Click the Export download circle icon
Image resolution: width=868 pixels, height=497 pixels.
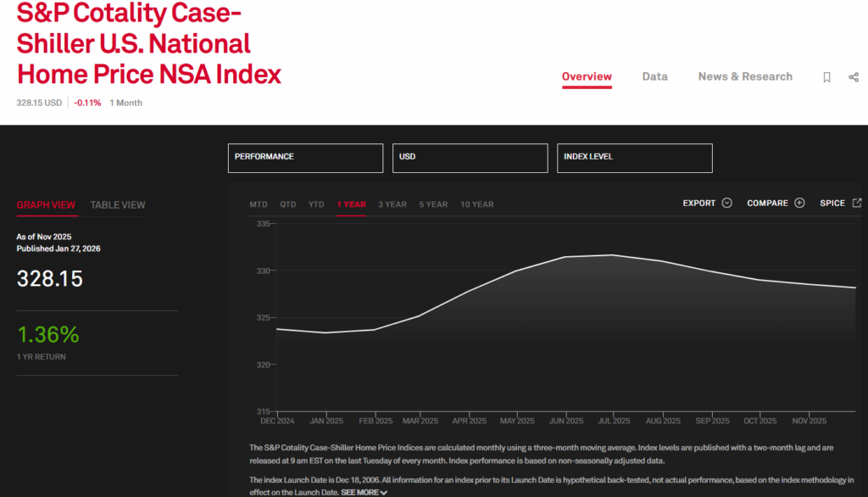click(x=726, y=204)
